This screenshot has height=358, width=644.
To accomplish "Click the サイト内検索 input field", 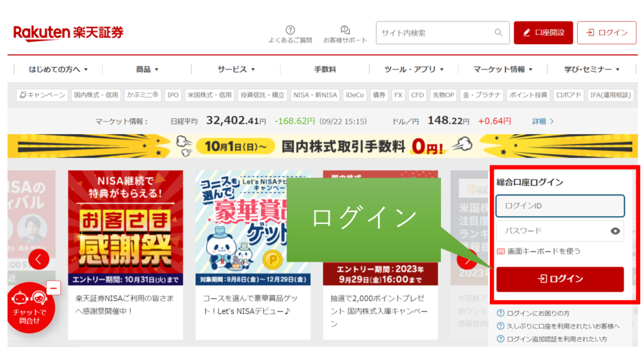I will click(442, 33).
